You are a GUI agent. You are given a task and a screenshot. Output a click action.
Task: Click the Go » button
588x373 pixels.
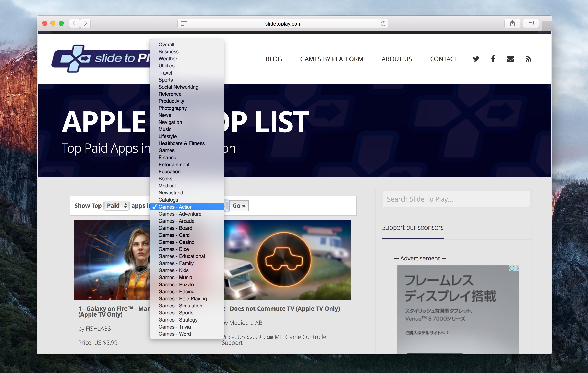pos(239,206)
